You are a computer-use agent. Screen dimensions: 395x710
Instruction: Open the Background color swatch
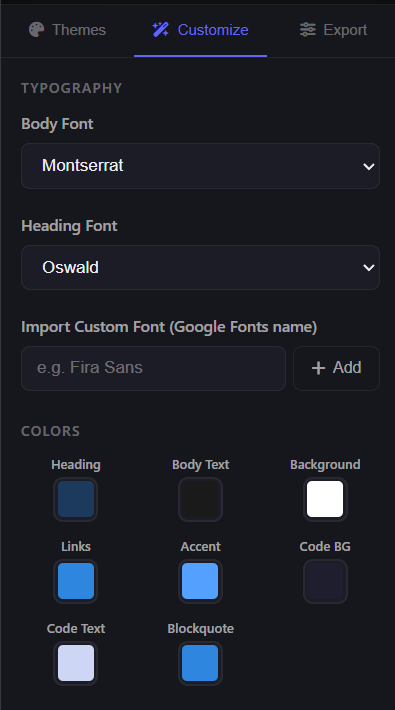(x=325, y=499)
